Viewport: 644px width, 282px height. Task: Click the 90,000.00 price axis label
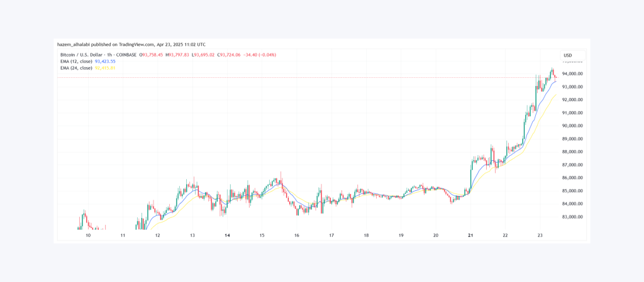pyautogui.click(x=572, y=126)
